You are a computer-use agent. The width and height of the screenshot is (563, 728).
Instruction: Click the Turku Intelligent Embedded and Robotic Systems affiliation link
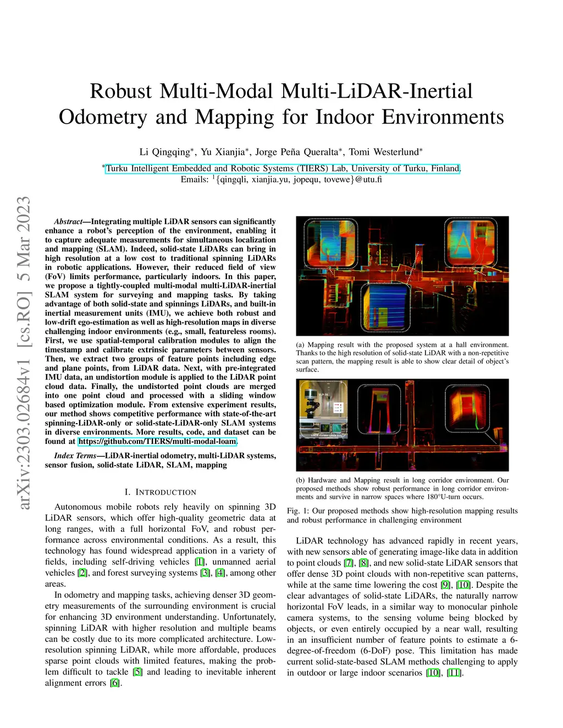283,168
